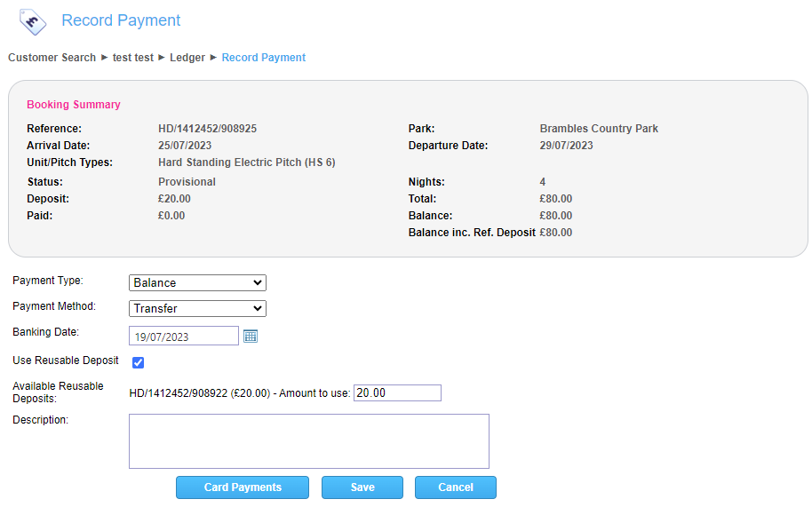
Task: Untick the Use Reusable Deposit checkbox
Action: click(x=138, y=362)
